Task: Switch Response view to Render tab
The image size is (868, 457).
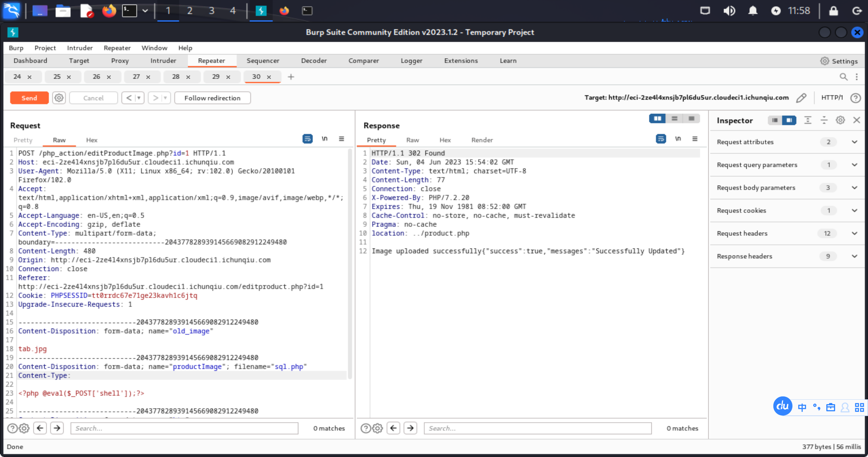Action: point(482,140)
